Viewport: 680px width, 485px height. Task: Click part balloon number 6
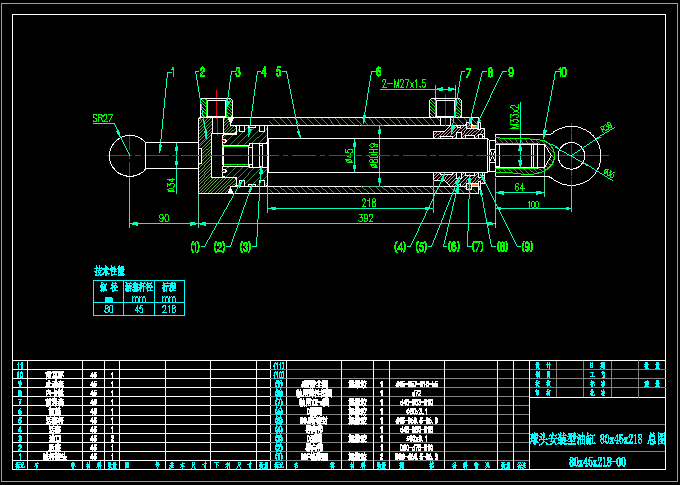[x=379, y=72]
